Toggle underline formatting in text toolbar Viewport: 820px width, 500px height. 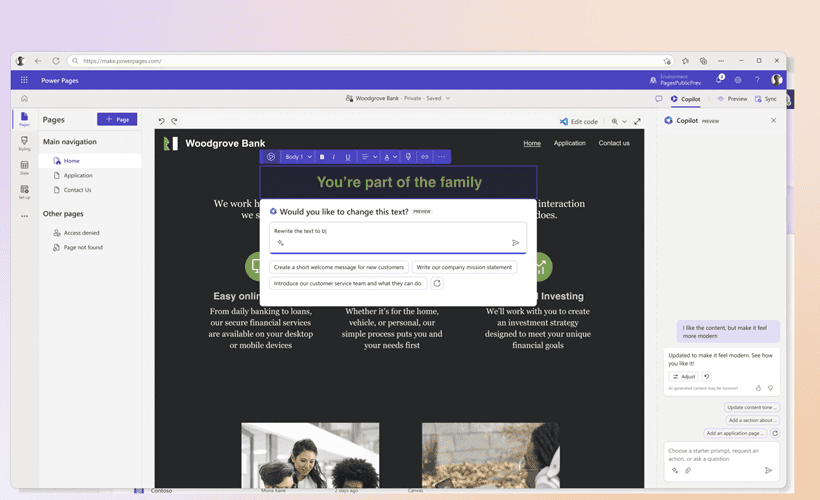(x=348, y=157)
